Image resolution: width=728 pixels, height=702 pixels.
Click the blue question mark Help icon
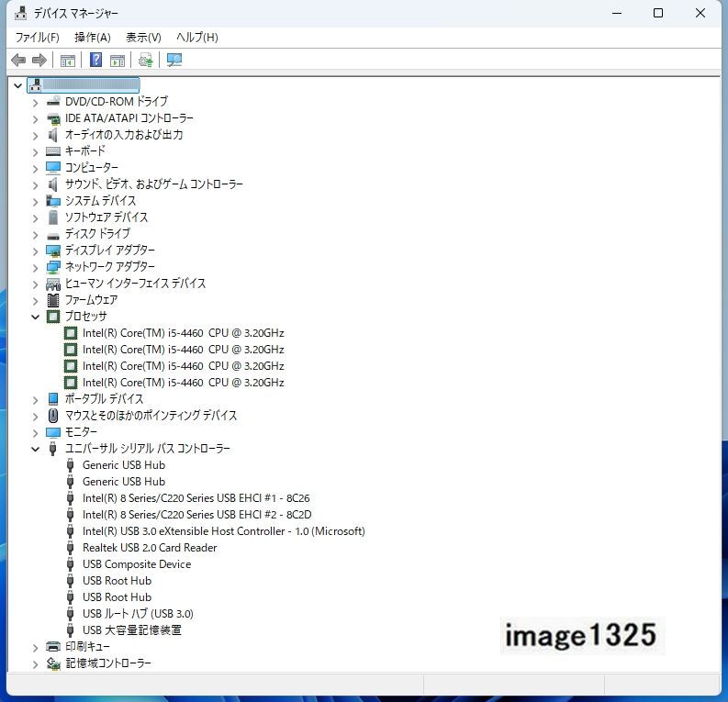coord(95,60)
